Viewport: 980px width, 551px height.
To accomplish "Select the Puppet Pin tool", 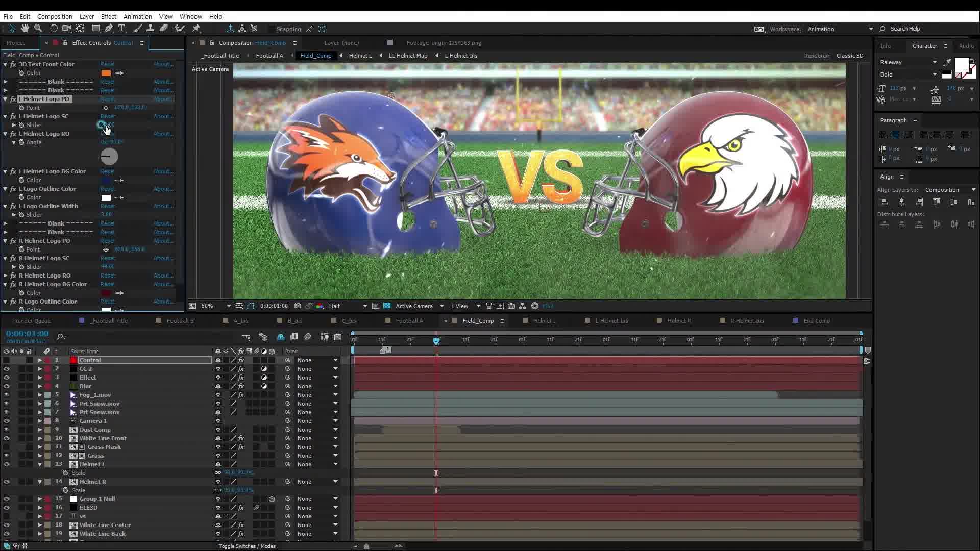I will tap(196, 29).
